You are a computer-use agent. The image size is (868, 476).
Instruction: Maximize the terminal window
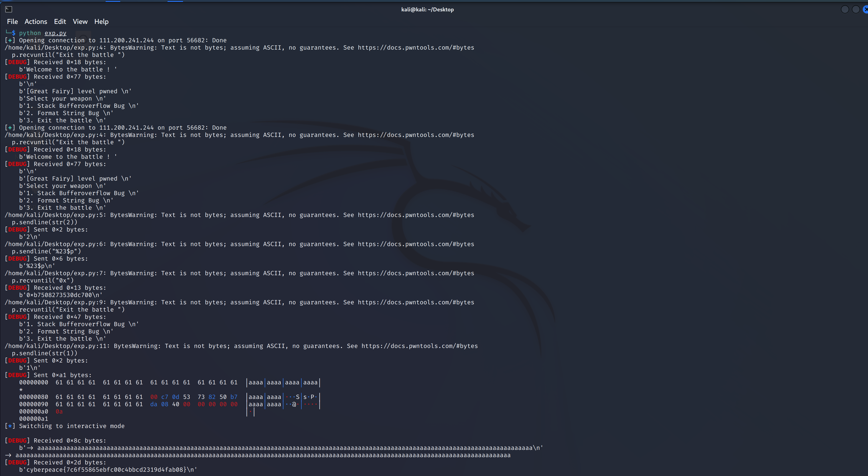[x=855, y=9]
